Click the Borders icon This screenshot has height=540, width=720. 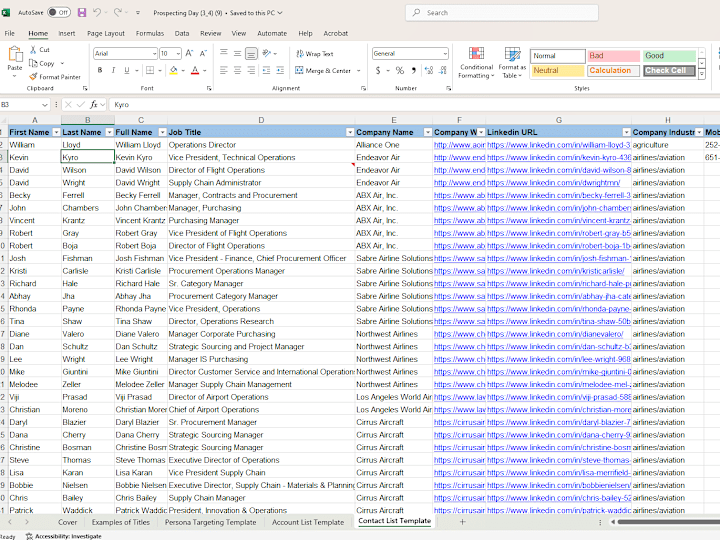tap(150, 70)
